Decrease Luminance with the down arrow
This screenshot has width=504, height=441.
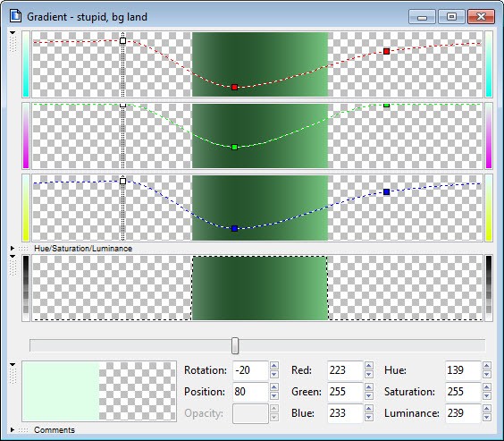click(x=487, y=418)
